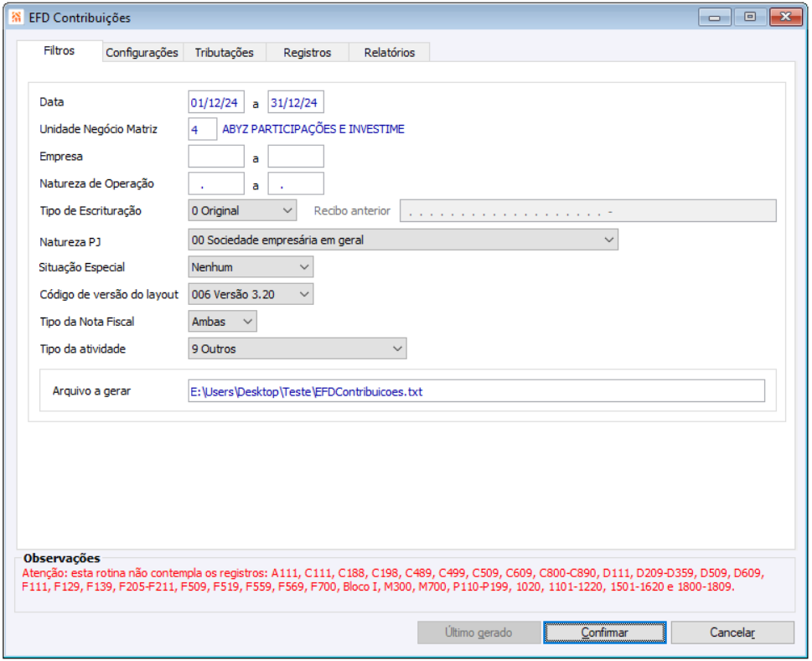Viewport: 812px width, 661px height.
Task: Click the EFD Contribuições app icon in title bar
Action: point(16,17)
